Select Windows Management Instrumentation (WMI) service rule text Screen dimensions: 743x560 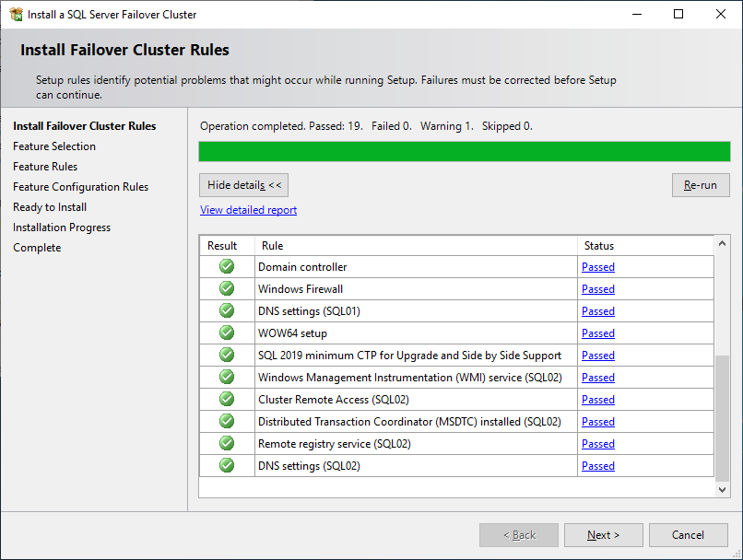point(410,378)
